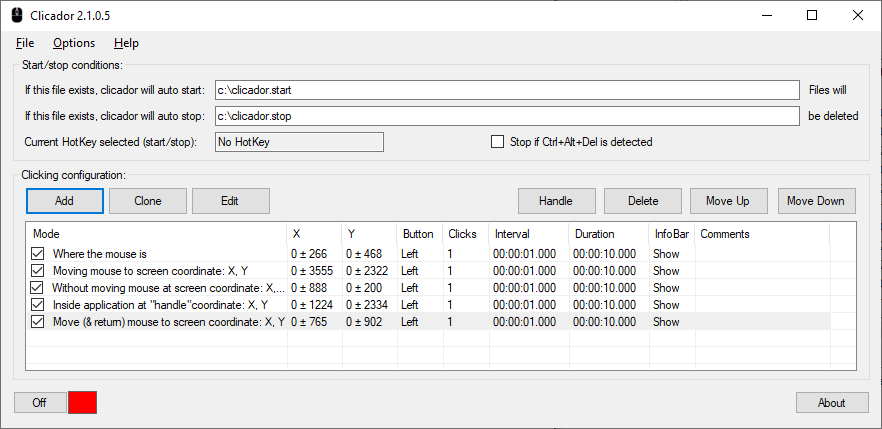Select 'Move (& return) mouse to screen coordinate'
882x429 pixels.
169,322
